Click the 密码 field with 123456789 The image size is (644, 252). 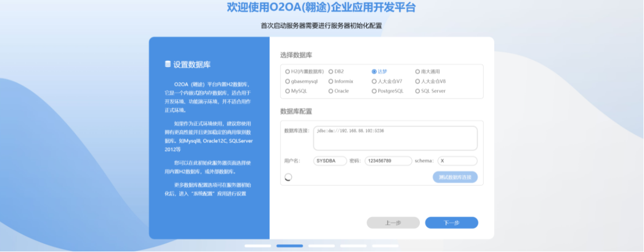(388, 161)
